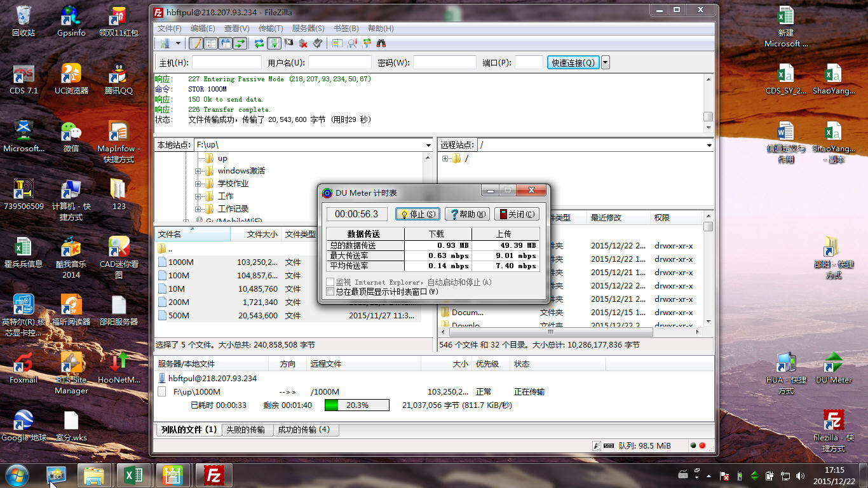Select the MapInfow shortcut on desktop
The height and width of the screenshot is (488, 868).
[x=119, y=142]
